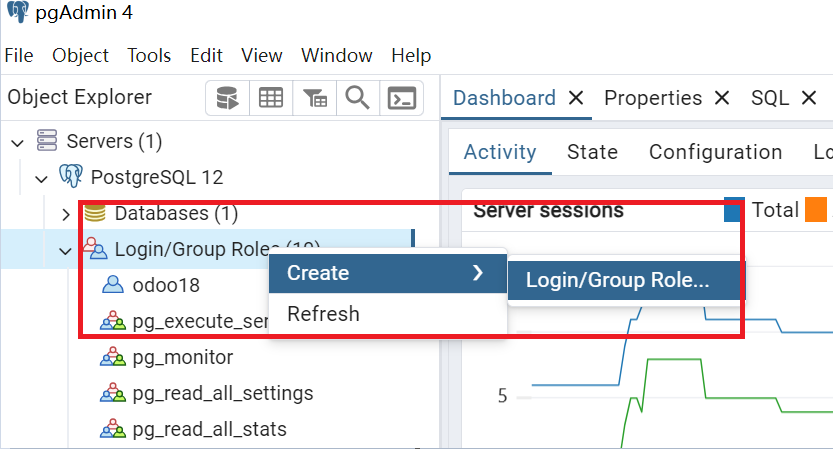The image size is (833, 449).
Task: Click the PostgreSQL 12 elephant icon
Action: point(71,176)
